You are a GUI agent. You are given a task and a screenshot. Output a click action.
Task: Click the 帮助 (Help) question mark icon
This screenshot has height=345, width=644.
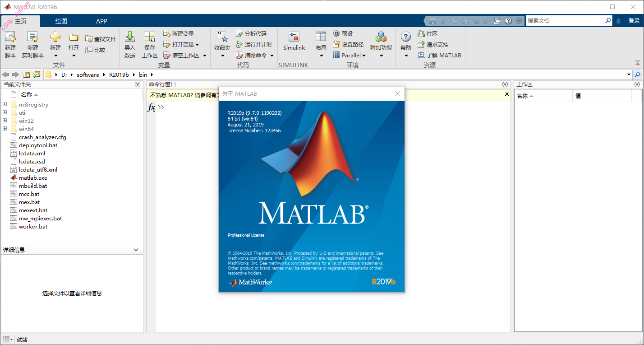coord(406,37)
